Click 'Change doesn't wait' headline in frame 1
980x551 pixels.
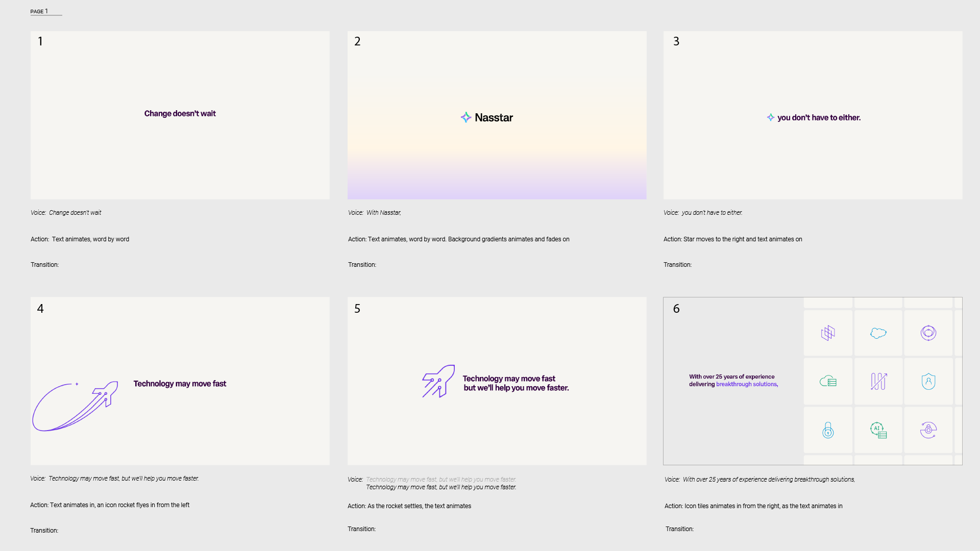pos(180,113)
